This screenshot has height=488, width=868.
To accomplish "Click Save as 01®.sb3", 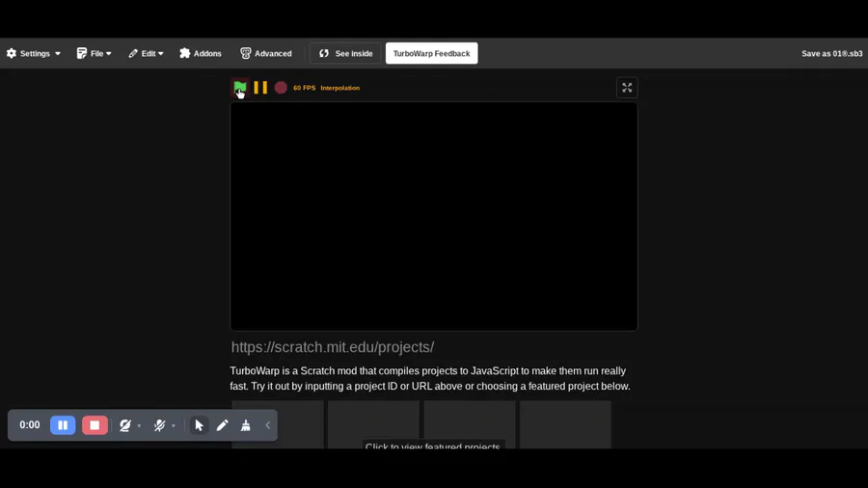I will (832, 54).
